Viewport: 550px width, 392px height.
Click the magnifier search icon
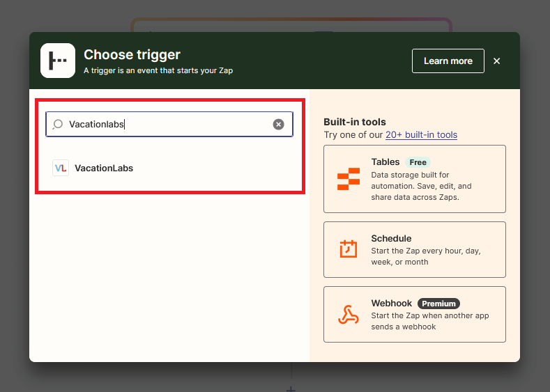pyautogui.click(x=58, y=125)
